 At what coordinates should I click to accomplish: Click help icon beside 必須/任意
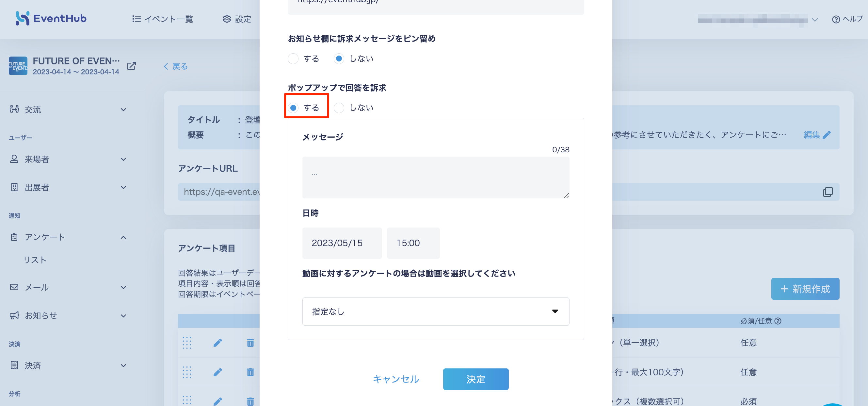click(x=778, y=321)
